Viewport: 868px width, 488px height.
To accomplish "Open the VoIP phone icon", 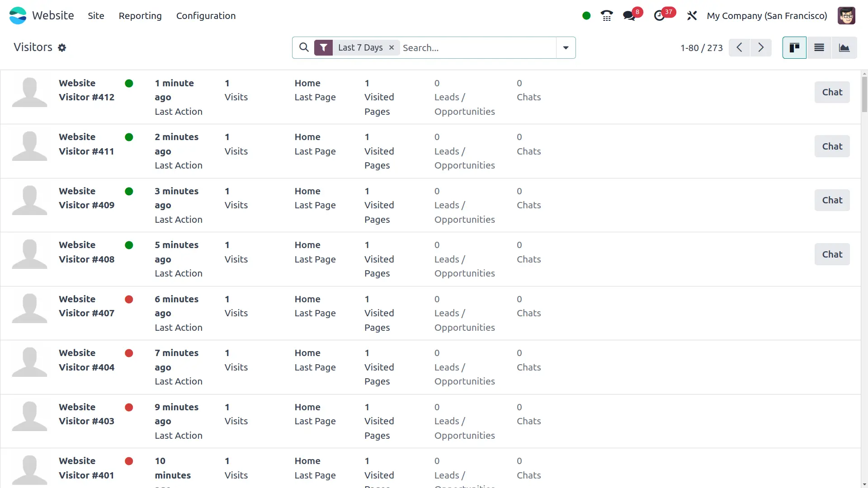I will (x=606, y=16).
